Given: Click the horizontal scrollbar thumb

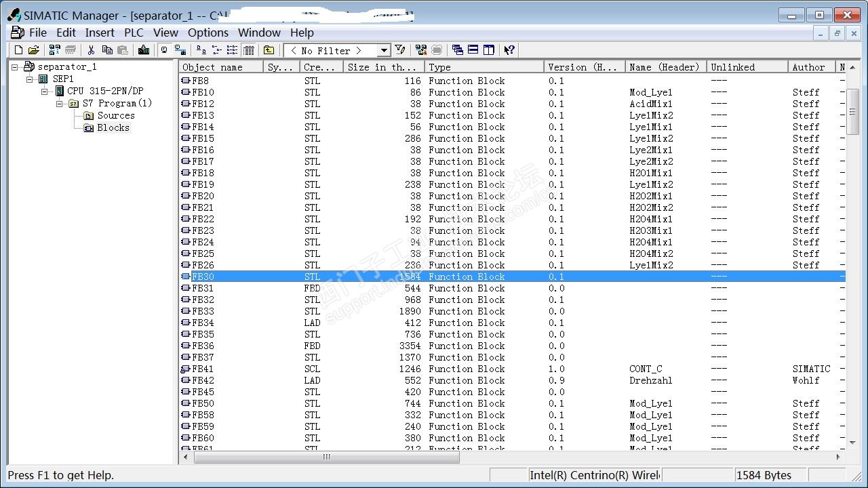Looking at the screenshot, I should click(326, 457).
